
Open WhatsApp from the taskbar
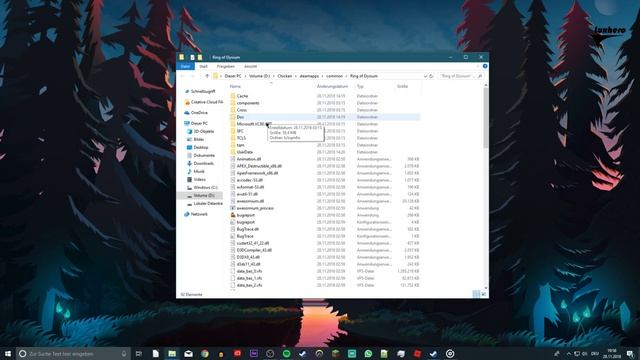368,353
